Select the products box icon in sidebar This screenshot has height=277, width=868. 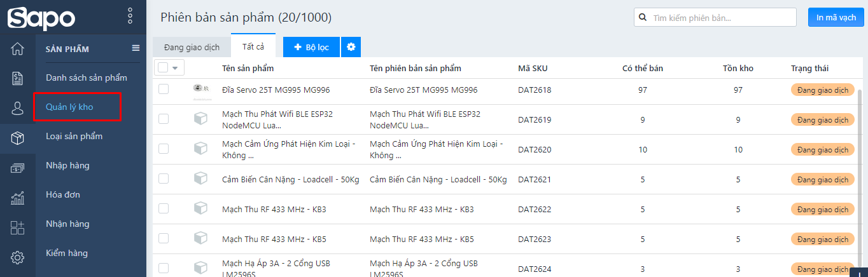tap(18, 138)
